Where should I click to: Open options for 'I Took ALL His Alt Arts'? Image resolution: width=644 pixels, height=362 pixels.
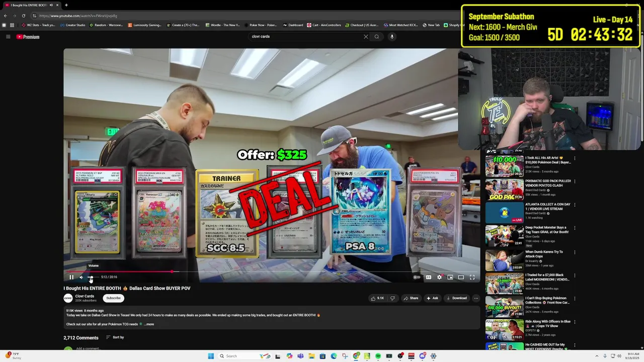point(575,158)
